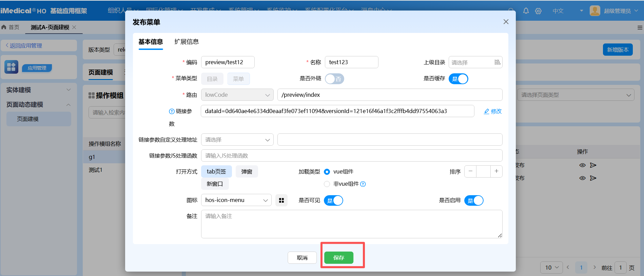Open the icon picker grid button
This screenshot has width=644, height=276.
coord(281,200)
